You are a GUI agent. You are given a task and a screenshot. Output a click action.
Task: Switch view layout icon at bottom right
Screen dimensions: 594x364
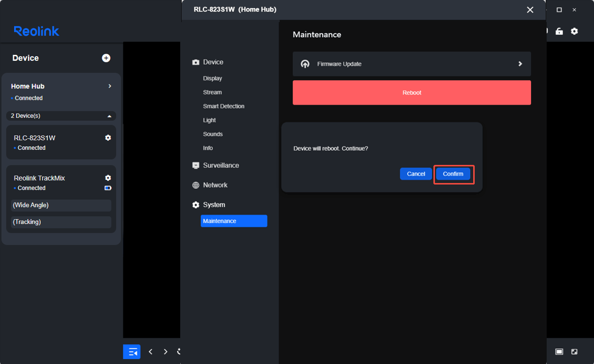(x=559, y=351)
